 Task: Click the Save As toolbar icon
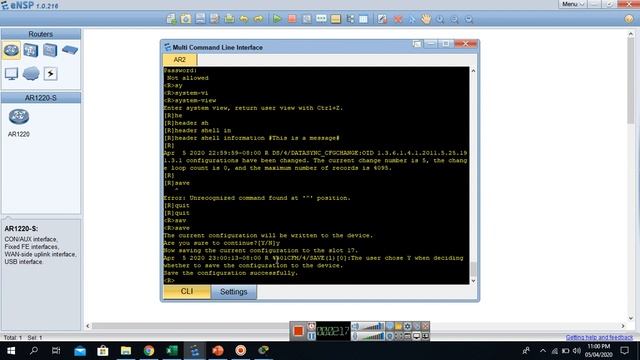click(x=214, y=19)
